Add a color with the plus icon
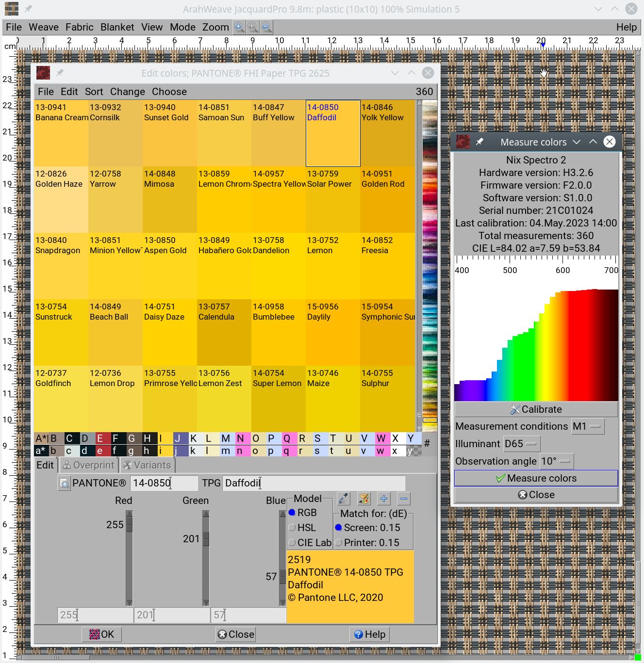Screen dimensions: 644x663 (384, 499)
